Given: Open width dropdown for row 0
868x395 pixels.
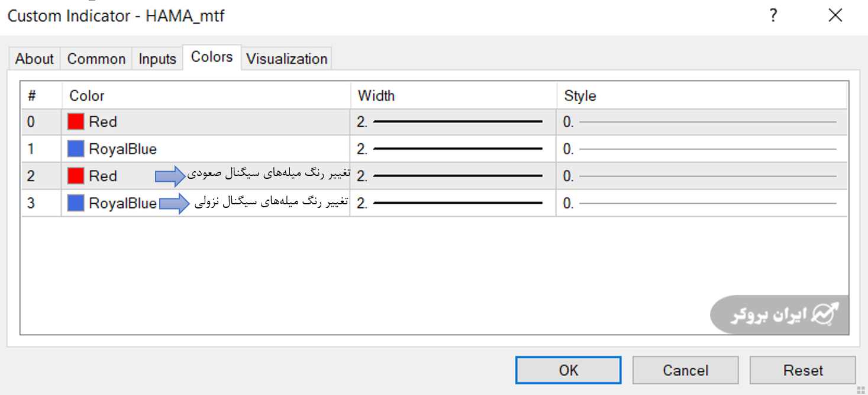Looking at the screenshot, I should (x=453, y=122).
